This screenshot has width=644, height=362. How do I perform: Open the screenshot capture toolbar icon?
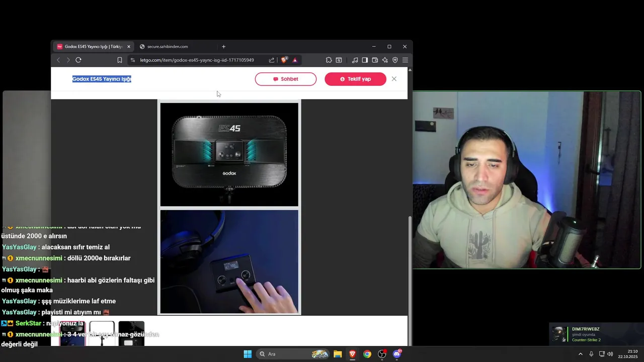pyautogui.click(x=339, y=60)
